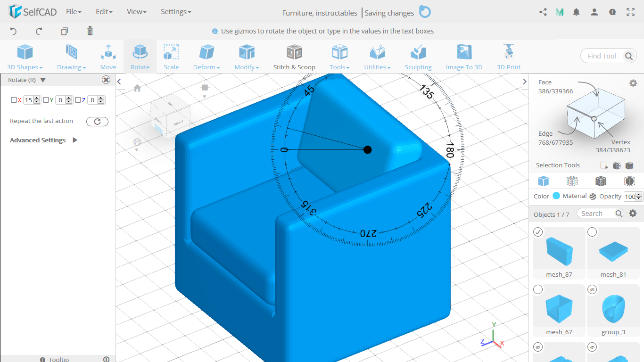Click the Objects Search field

pyautogui.click(x=597, y=214)
